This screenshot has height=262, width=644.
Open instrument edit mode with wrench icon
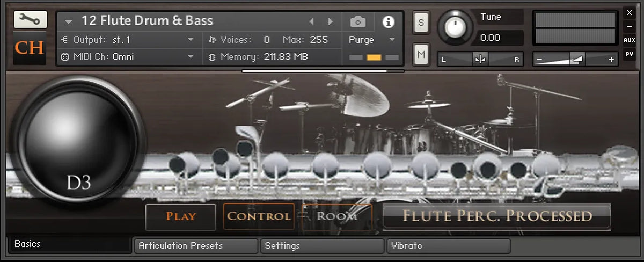coord(30,20)
